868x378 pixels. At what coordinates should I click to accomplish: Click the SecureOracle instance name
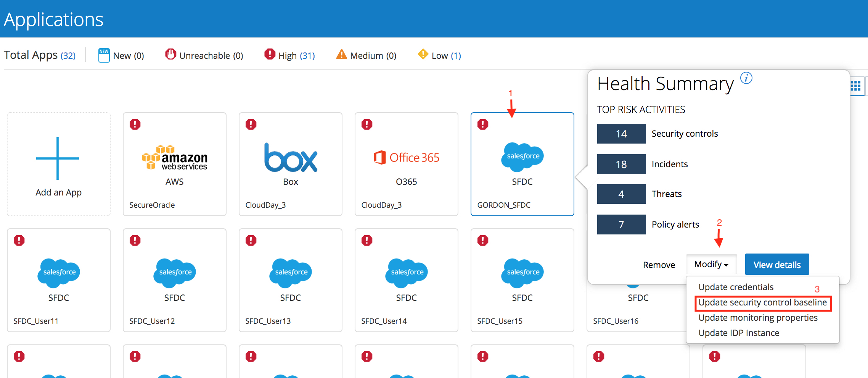tap(152, 205)
